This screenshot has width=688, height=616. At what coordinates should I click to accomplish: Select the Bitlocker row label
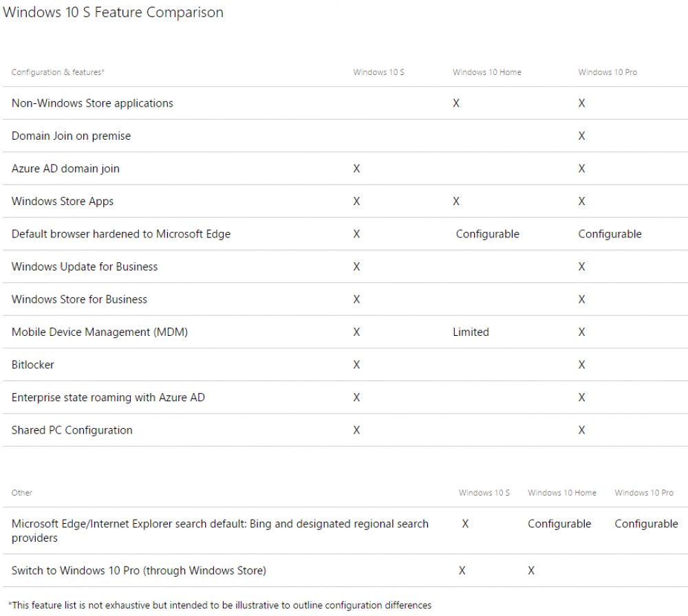coord(33,365)
